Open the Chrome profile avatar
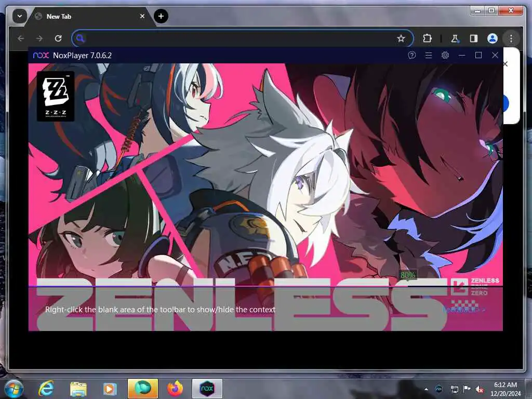532x399 pixels. 493,38
